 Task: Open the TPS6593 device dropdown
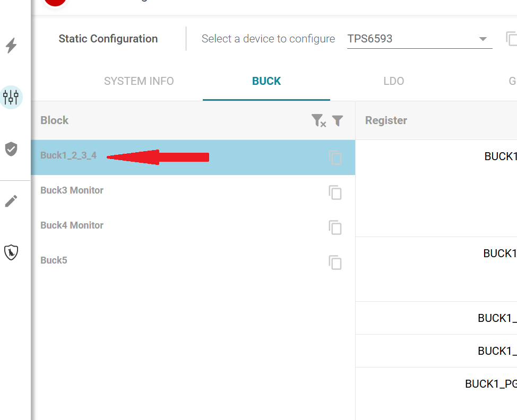[419, 39]
